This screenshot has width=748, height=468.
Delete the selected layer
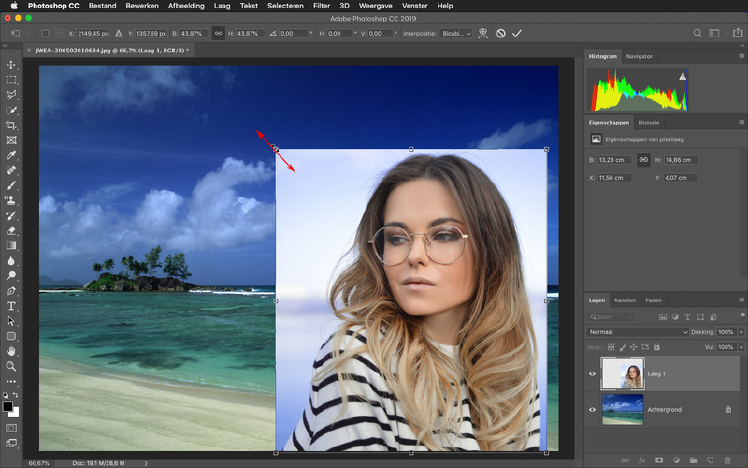pyautogui.click(x=727, y=460)
